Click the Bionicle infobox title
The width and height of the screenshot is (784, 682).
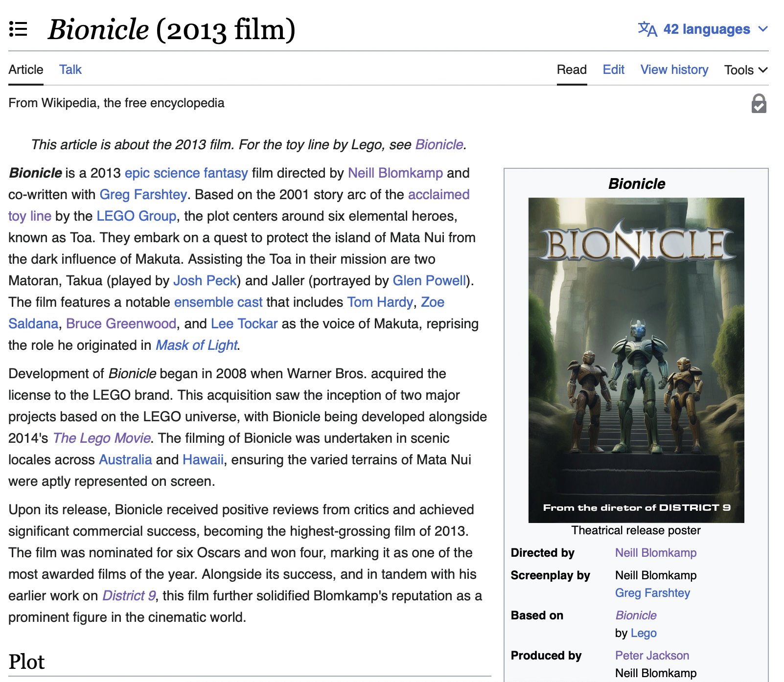coord(636,184)
